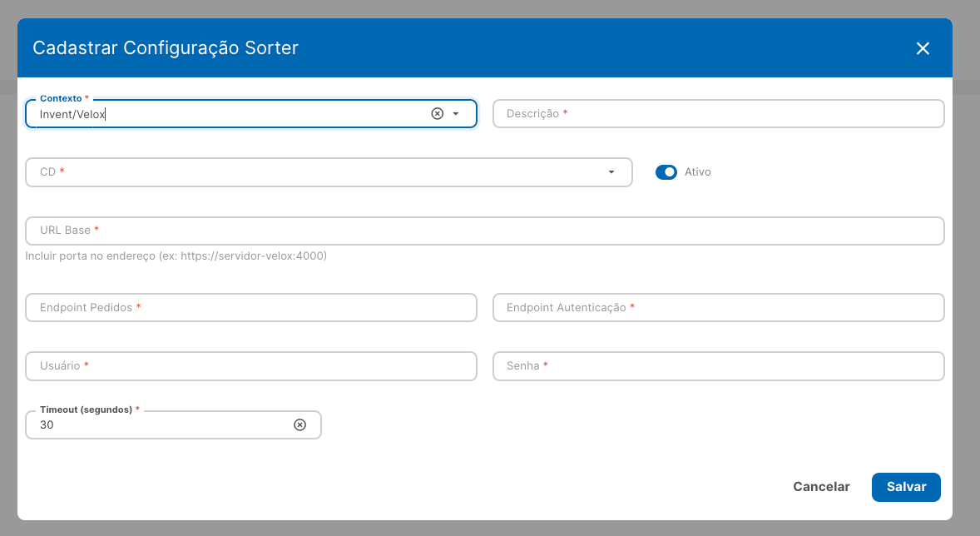
Task: Click the Descrição input field
Action: [x=718, y=114]
